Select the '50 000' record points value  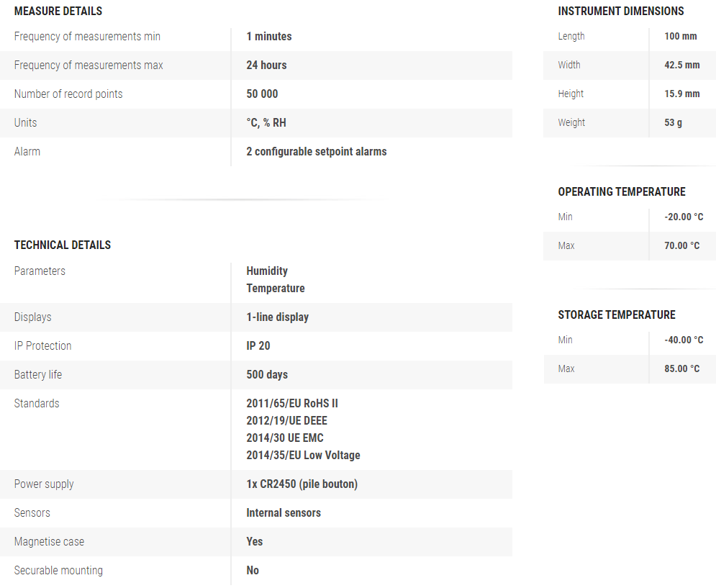click(x=262, y=94)
